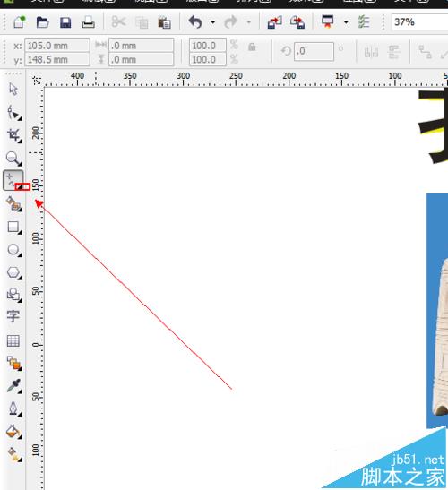The width and height of the screenshot is (448, 490).
Task: Click the Mirror vertically button
Action: click(394, 52)
